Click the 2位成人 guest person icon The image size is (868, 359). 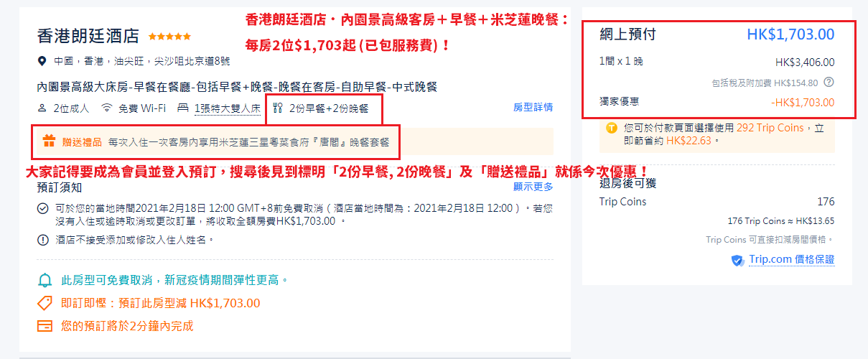tap(42, 108)
